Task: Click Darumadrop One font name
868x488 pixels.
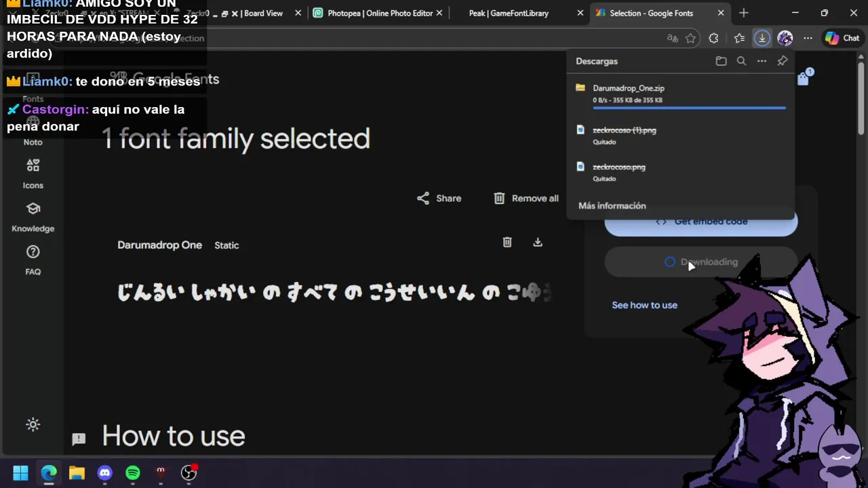Action: (x=159, y=245)
